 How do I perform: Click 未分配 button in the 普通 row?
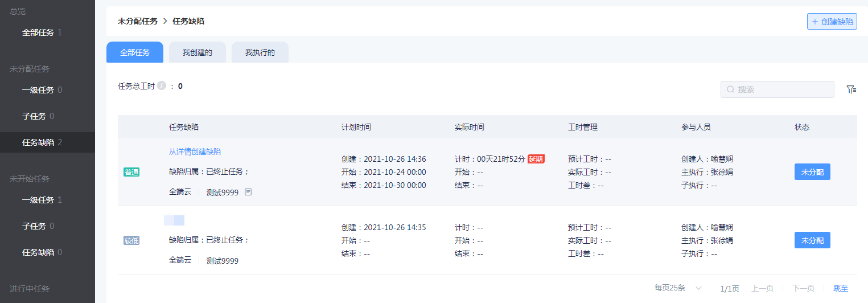pos(812,172)
